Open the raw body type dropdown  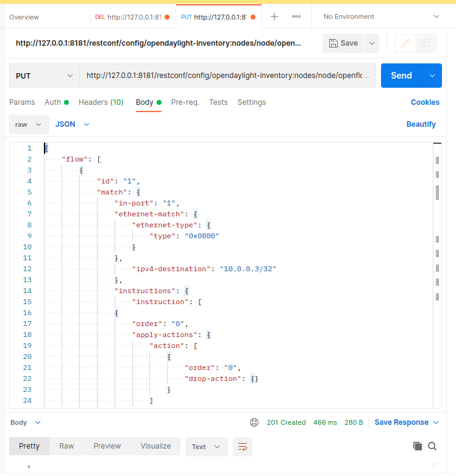point(29,124)
